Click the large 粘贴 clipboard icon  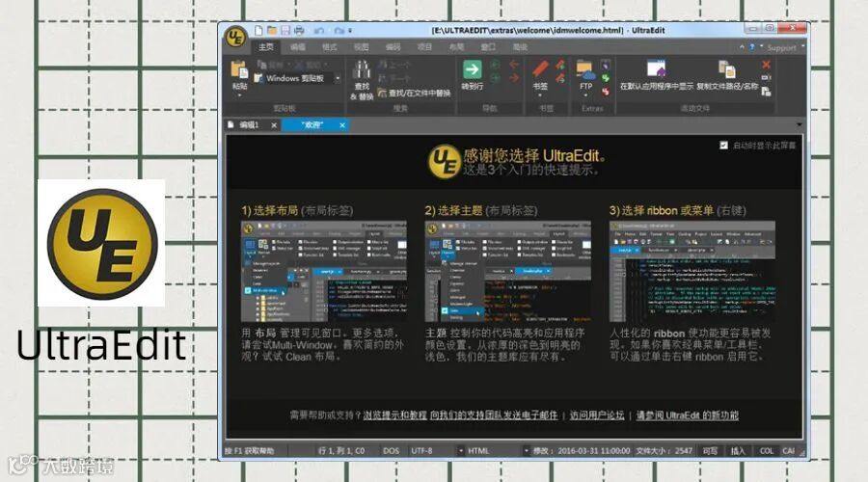pos(239,69)
